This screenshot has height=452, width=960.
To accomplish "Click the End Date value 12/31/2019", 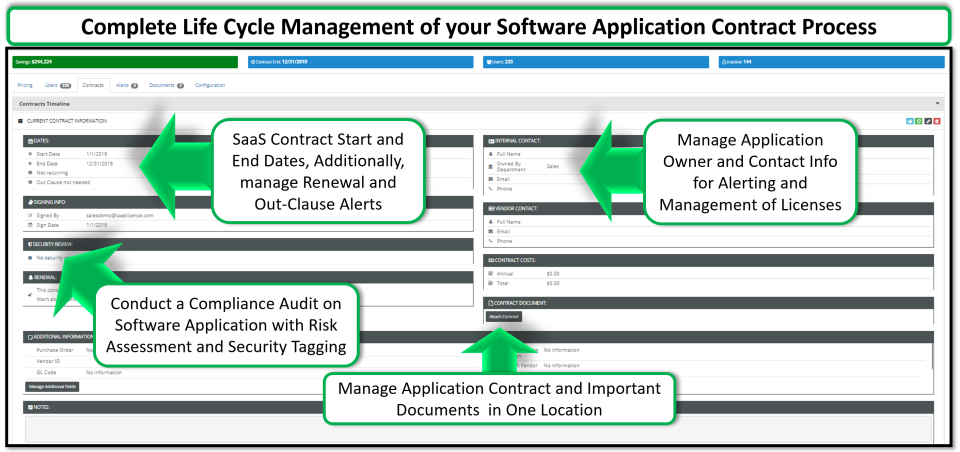I will coord(100,164).
